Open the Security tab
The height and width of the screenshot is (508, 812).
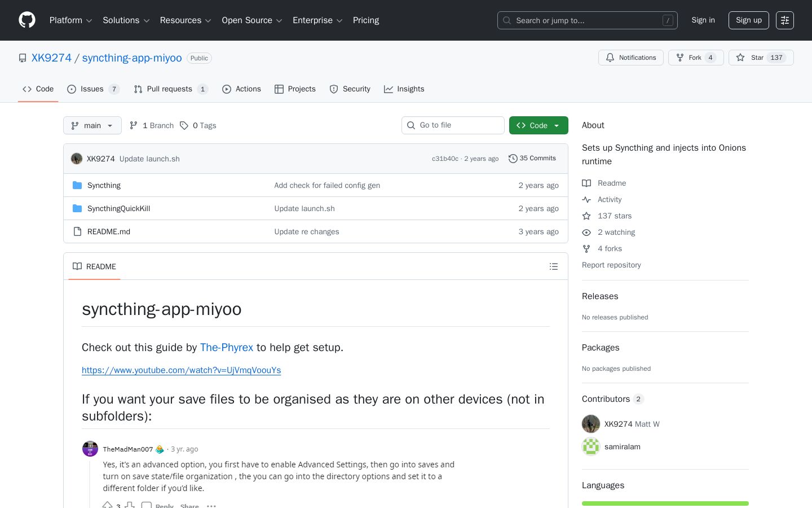tap(350, 89)
